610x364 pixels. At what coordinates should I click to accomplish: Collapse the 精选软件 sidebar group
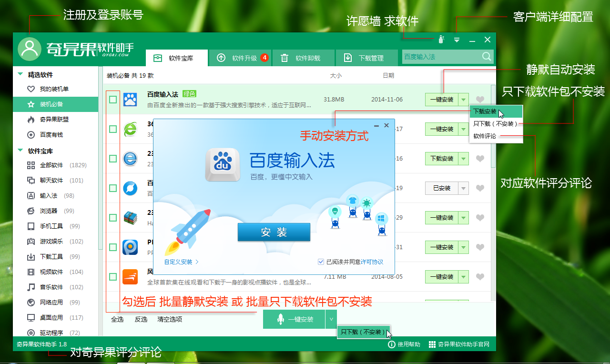(x=20, y=74)
